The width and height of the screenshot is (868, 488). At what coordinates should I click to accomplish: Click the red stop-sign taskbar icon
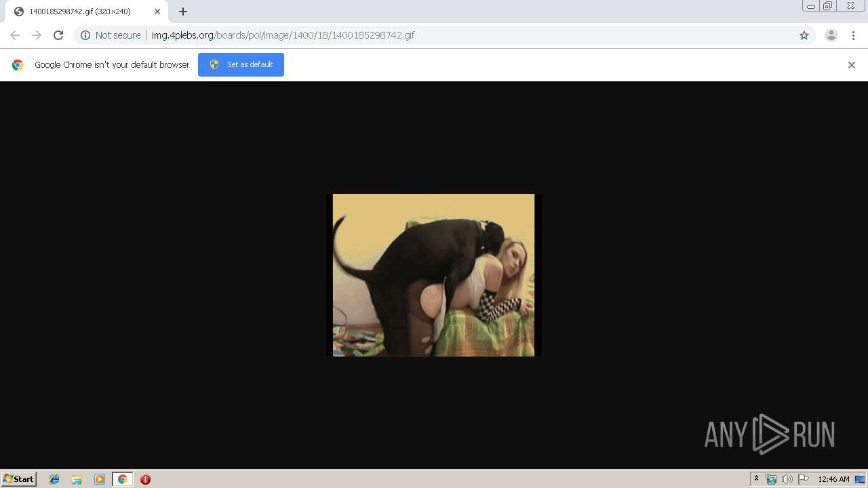pyautogui.click(x=145, y=479)
